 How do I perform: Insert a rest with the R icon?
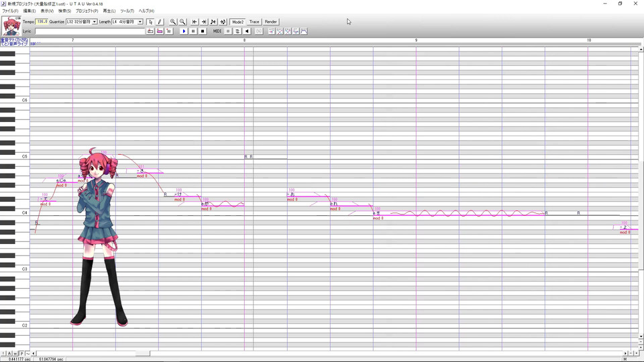point(169,32)
